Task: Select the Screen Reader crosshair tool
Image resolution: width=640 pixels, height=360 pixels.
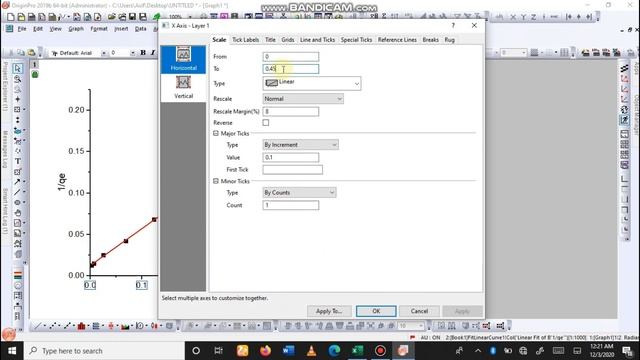Action: click(x=18, y=99)
